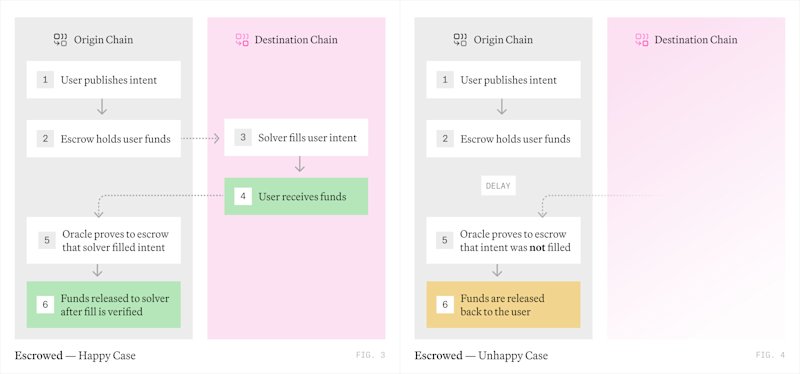This screenshot has width=800, height=374.
Task: Click the Origin Chain icon in Unhappy Case
Action: (460, 40)
